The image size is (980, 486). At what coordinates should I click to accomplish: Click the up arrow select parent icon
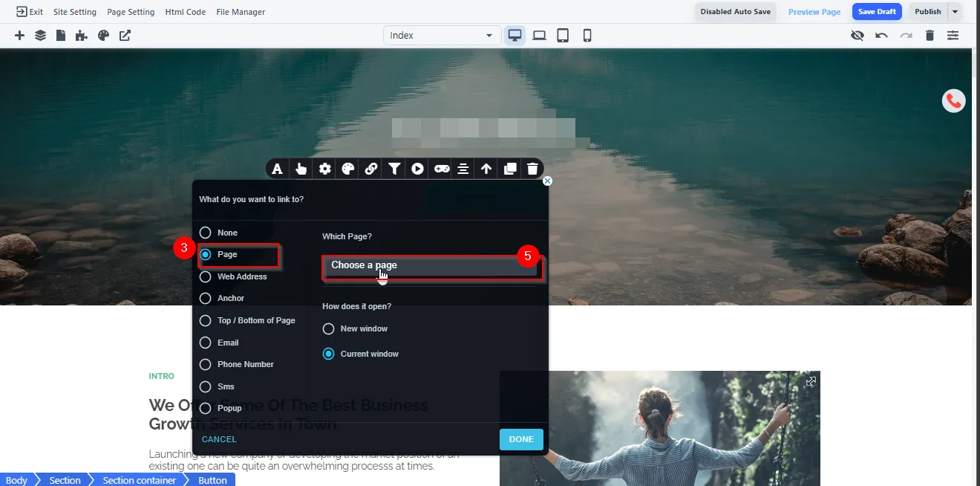[486, 169]
